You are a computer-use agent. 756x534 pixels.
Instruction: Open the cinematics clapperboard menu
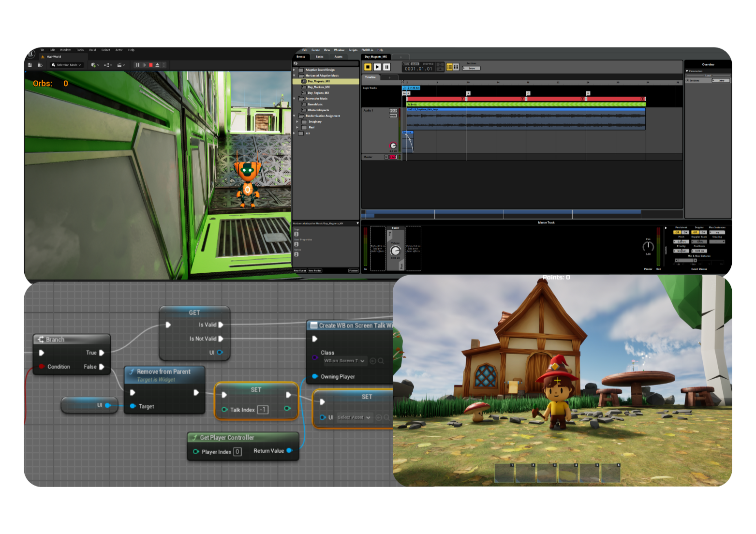(120, 65)
